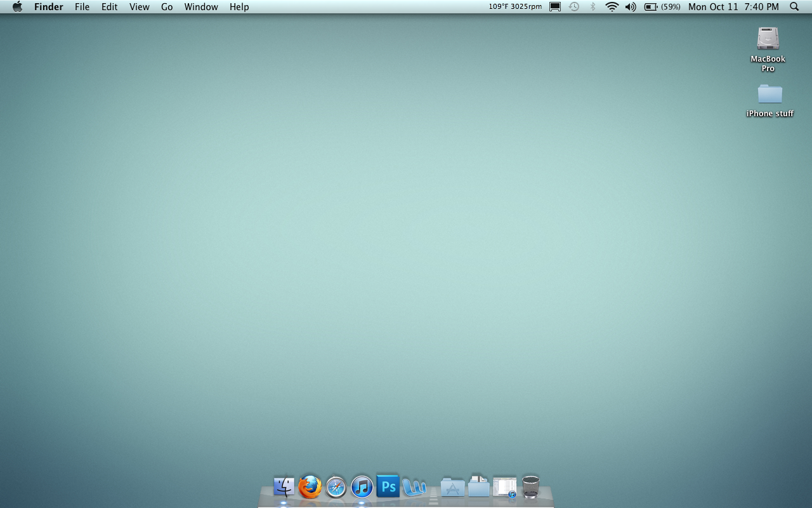This screenshot has height=508, width=812.
Task: Launch Firefox from the Dock
Action: click(x=310, y=487)
